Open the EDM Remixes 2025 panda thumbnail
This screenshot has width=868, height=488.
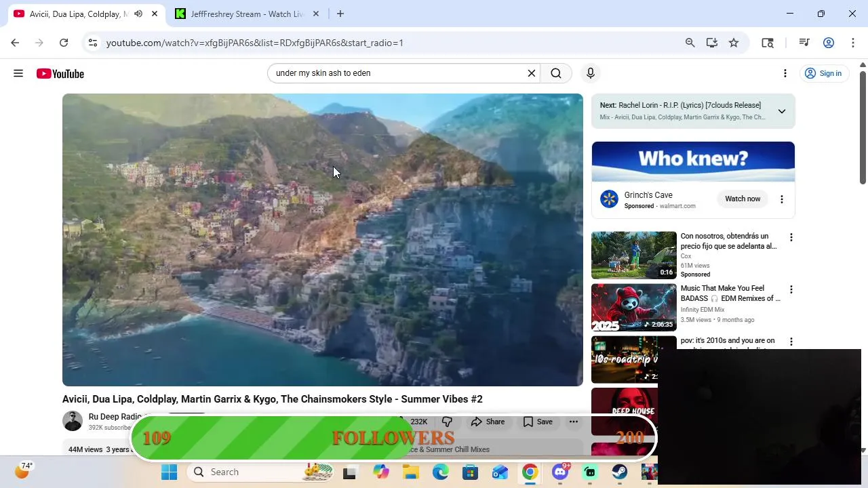point(634,308)
